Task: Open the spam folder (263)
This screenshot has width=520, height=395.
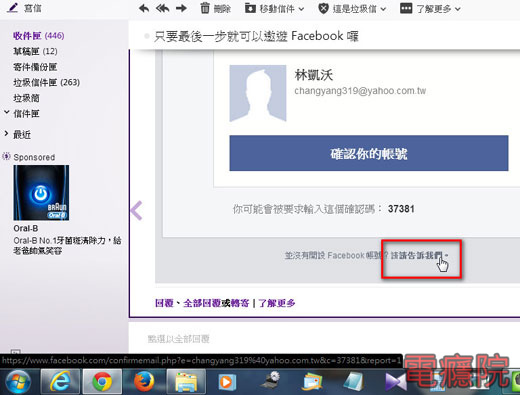Action: (46, 82)
